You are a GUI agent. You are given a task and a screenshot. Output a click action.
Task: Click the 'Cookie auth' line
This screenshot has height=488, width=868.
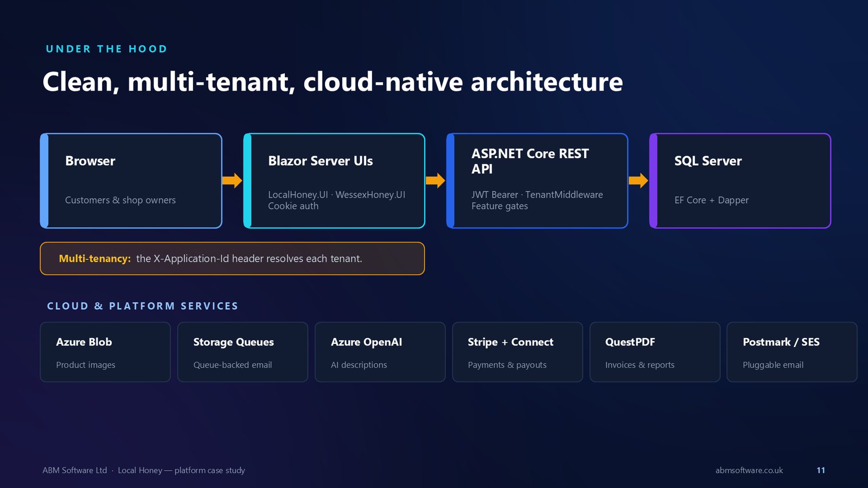click(x=293, y=206)
